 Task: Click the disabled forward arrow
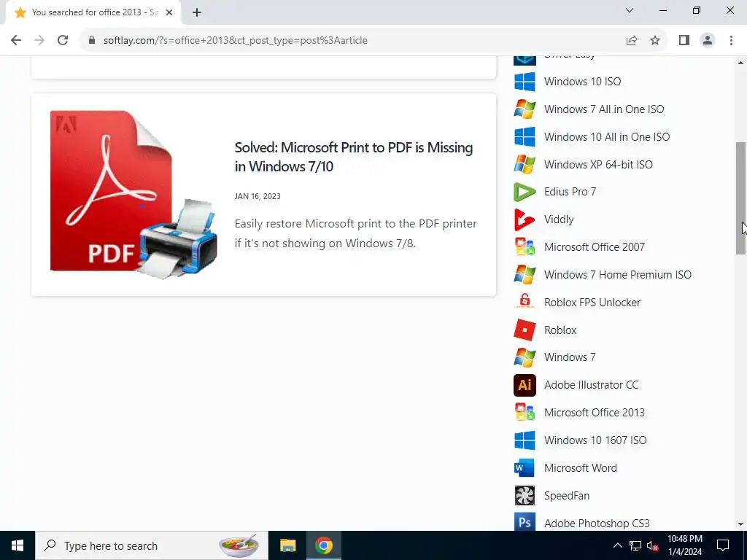point(39,40)
